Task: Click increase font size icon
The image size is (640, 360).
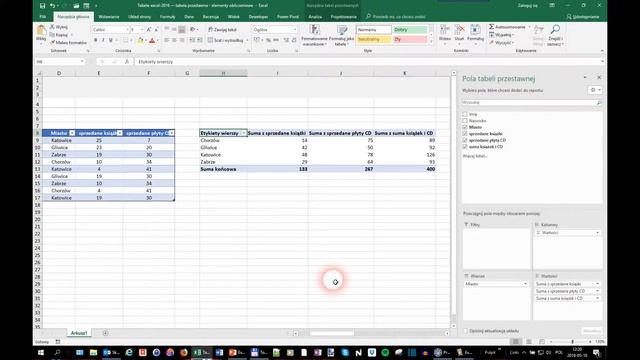Action: [x=149, y=30]
